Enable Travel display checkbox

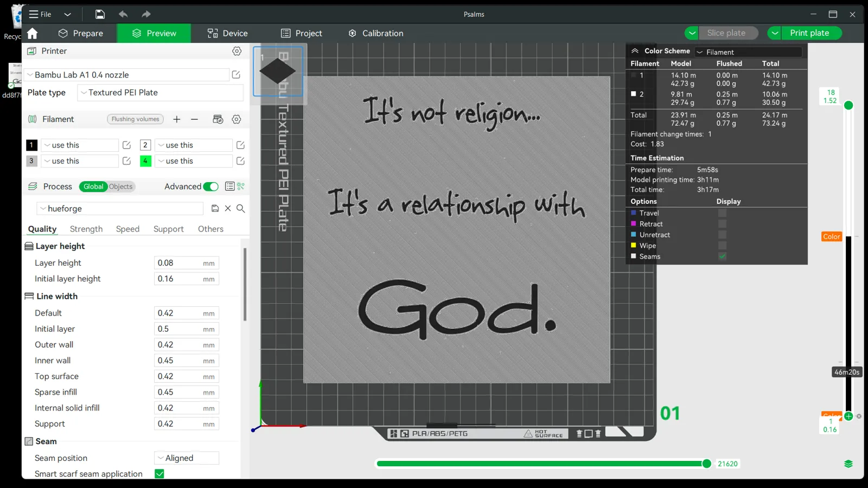pos(722,213)
